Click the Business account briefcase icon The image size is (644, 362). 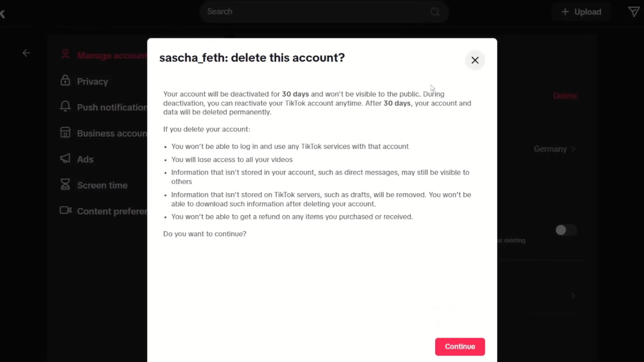65,133
